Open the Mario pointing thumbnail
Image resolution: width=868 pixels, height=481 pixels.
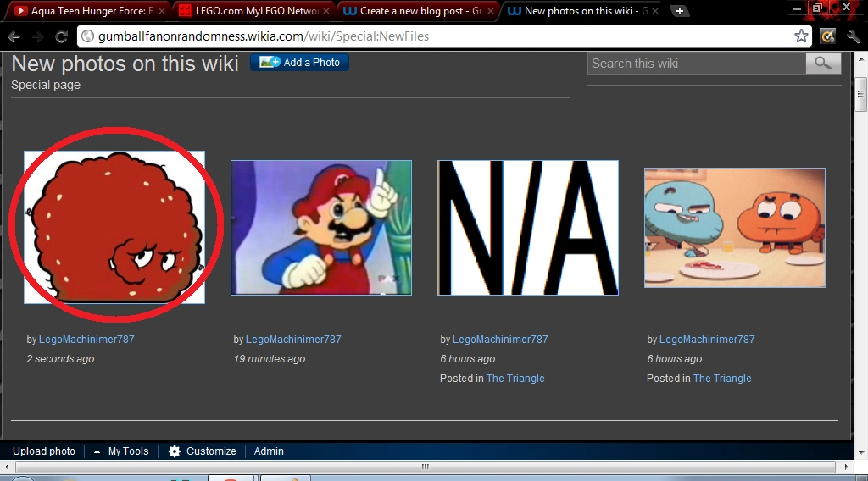coord(321,228)
